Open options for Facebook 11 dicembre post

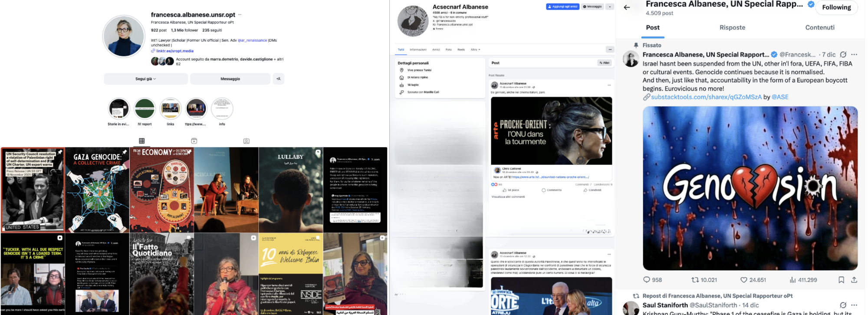click(609, 85)
